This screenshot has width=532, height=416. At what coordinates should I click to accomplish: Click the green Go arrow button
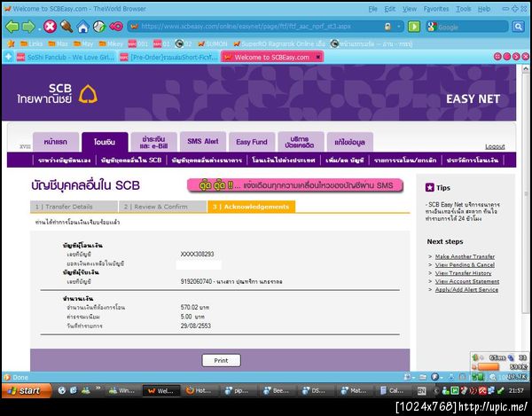[414, 27]
